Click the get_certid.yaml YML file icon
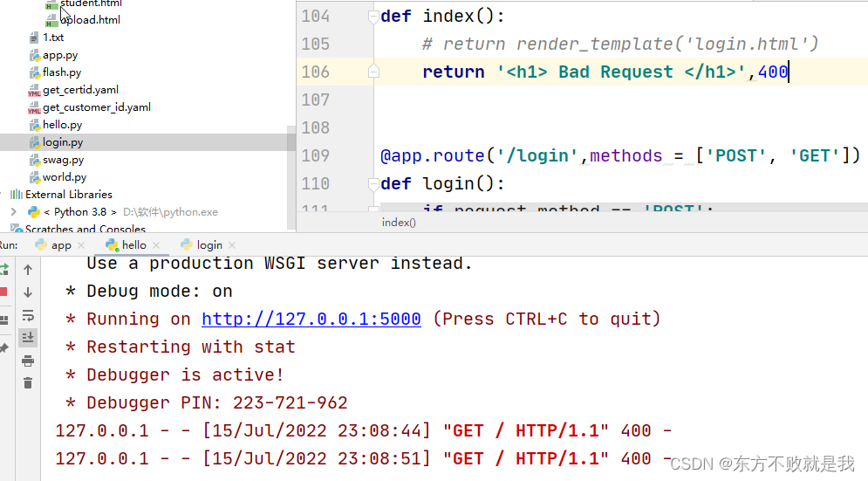This screenshot has height=481, width=868. click(34, 90)
